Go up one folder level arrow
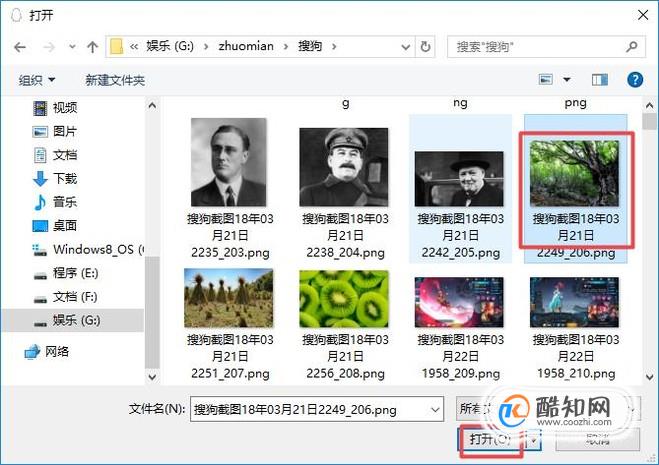659x465 pixels. pyautogui.click(x=92, y=47)
